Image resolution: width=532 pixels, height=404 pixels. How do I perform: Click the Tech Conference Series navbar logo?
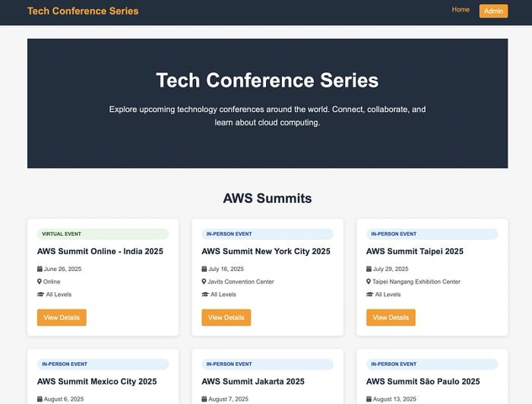tap(83, 11)
